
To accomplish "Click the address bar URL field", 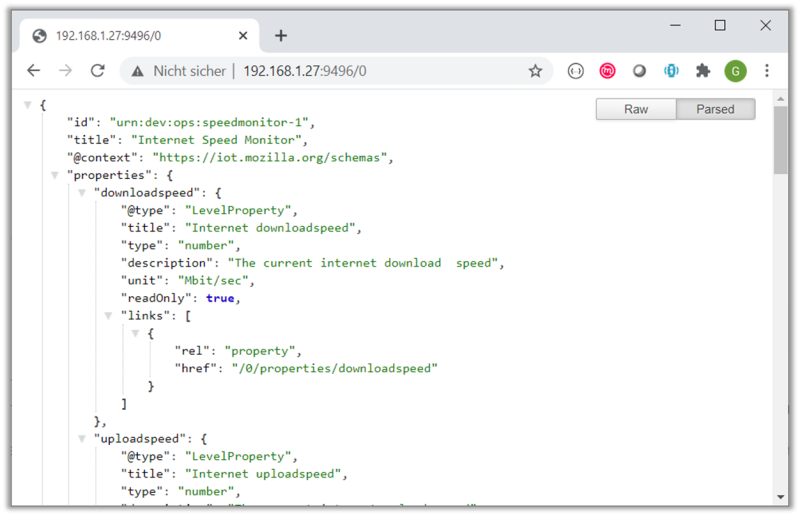I will tap(380, 71).
